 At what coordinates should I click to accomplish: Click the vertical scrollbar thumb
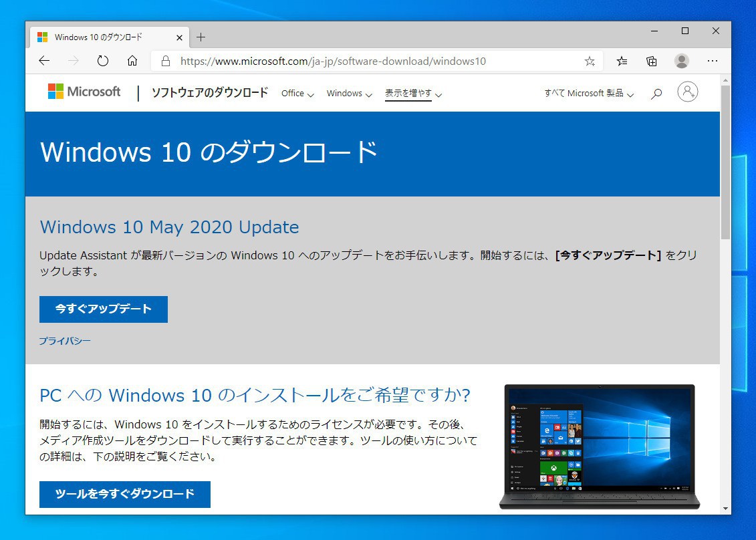tap(725, 162)
